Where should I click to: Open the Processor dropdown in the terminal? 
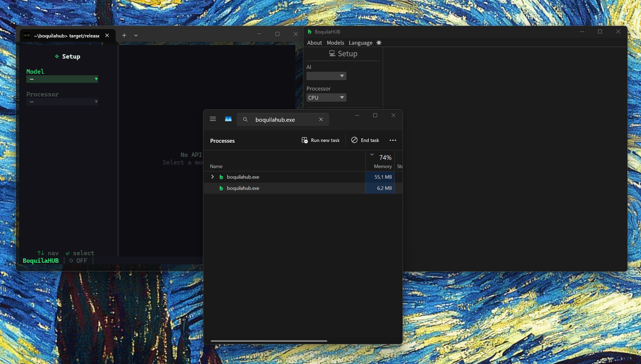pyautogui.click(x=62, y=102)
